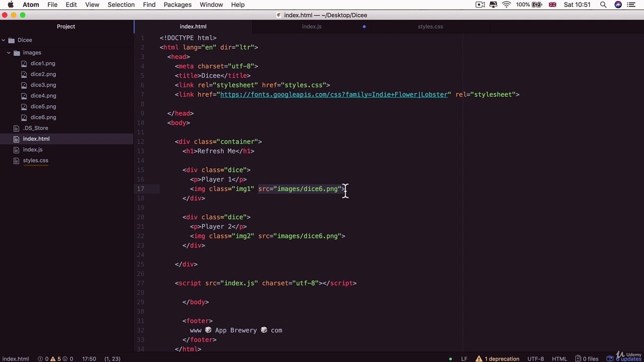This screenshot has width=644, height=362.
Task: Click the index.js file icon in tree
Action: (x=17, y=150)
